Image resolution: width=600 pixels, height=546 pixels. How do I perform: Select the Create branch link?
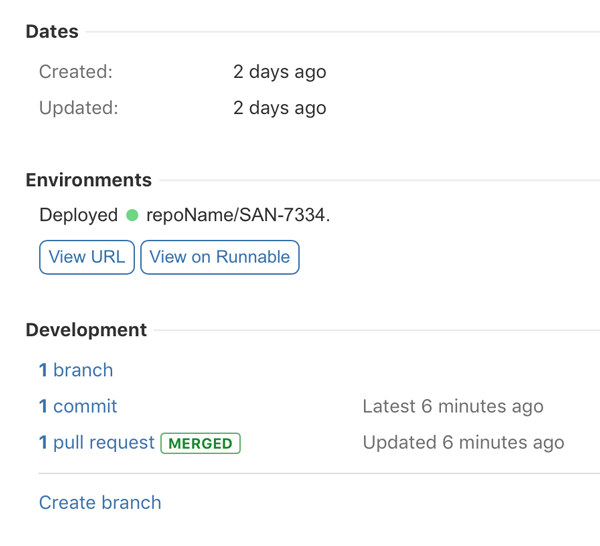(x=100, y=502)
